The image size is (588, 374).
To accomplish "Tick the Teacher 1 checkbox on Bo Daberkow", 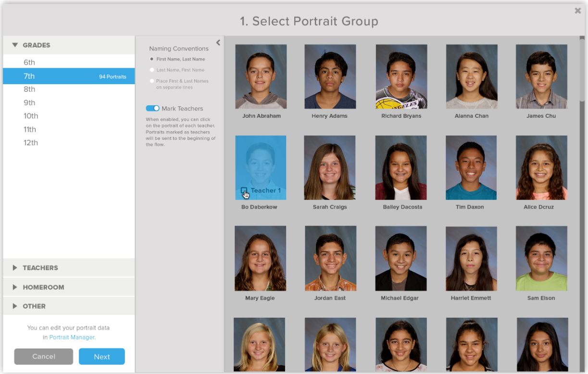I will [244, 190].
